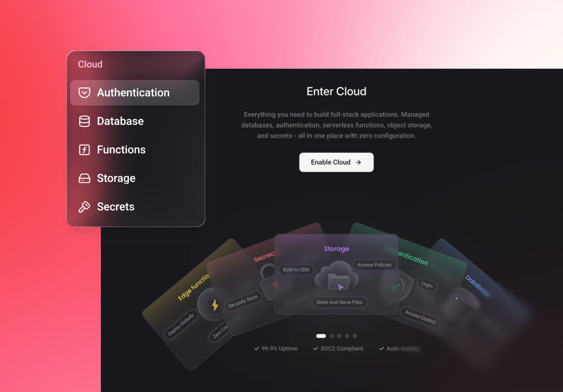The image size is (563, 392).
Task: Click the Built-In CDN pill
Action: 296,270
